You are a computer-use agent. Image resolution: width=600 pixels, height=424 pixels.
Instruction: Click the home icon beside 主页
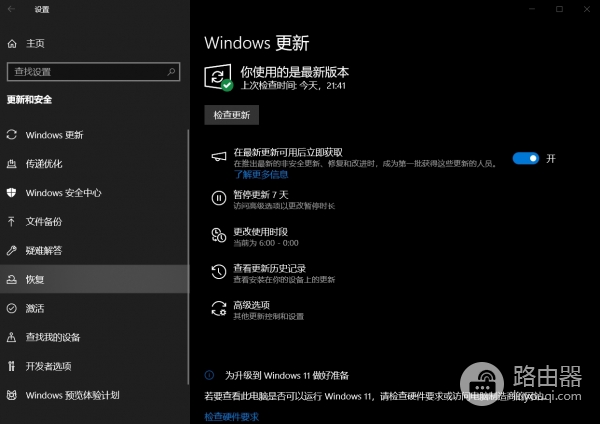point(12,44)
